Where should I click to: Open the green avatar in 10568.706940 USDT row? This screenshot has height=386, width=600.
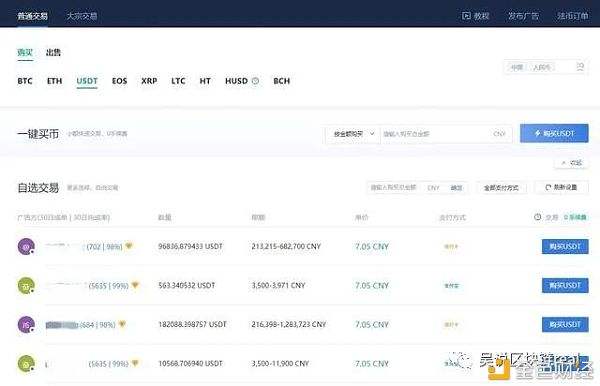coord(26,364)
